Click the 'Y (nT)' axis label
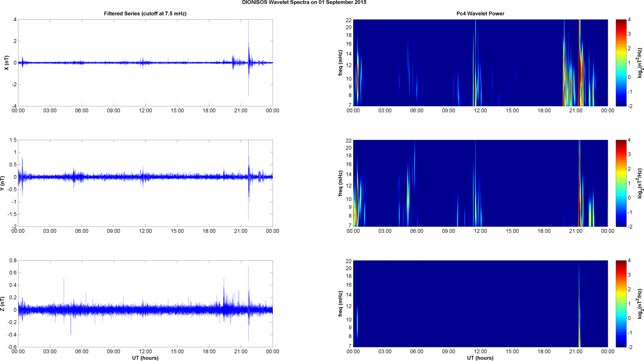This screenshot has width=644, height=361. coord(3,183)
